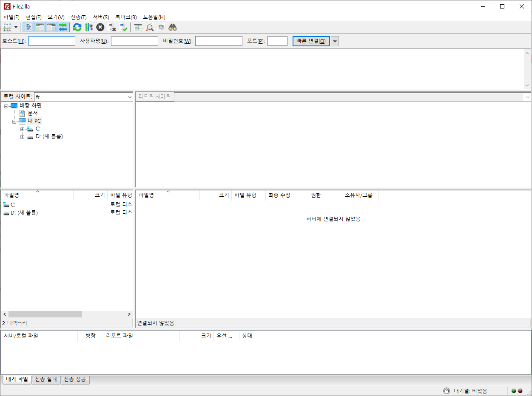The height and width of the screenshot is (396, 532).
Task: Click the speed limit icon in status bar
Action: pos(446,391)
